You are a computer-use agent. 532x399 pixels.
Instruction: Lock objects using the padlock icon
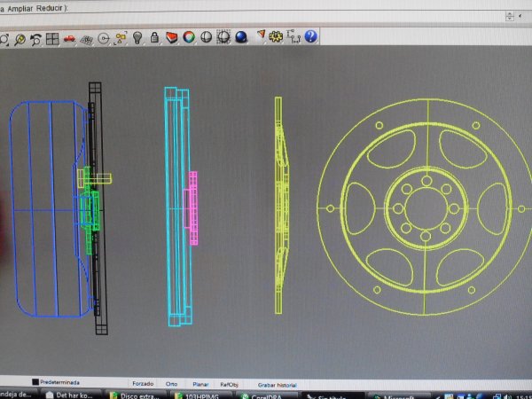(154, 38)
